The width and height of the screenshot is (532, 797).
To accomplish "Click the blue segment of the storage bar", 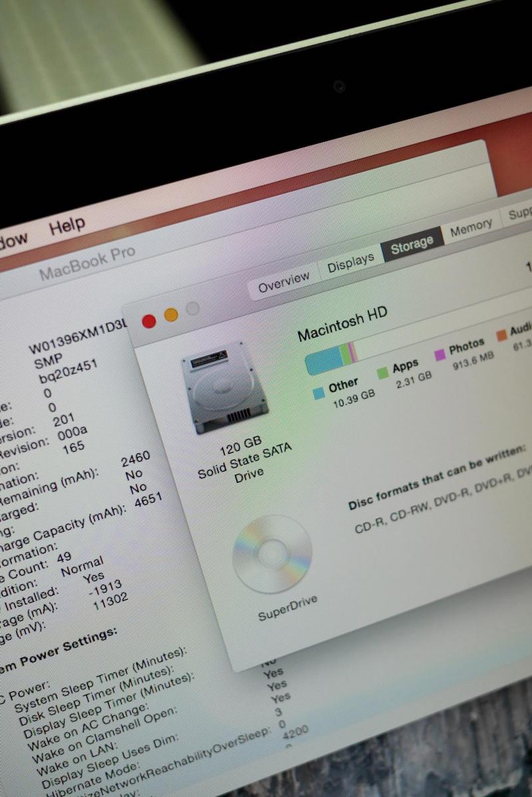I will tap(324, 361).
